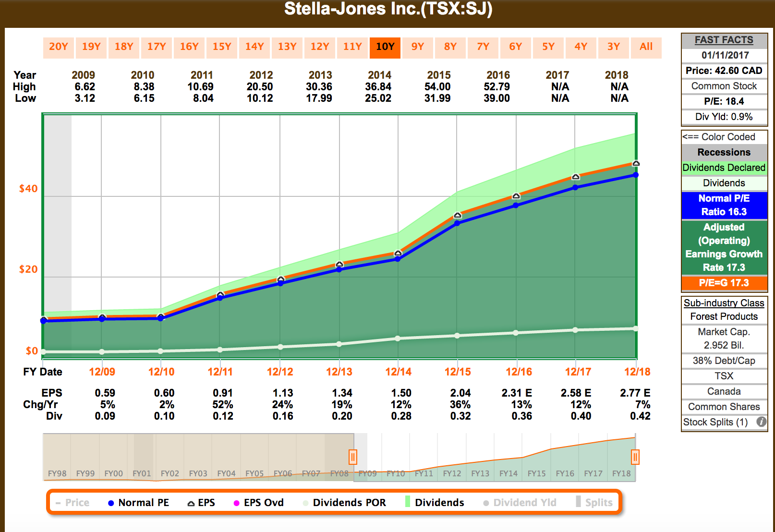Click the Stock Splits info icon
The image size is (775, 532).
coord(761,422)
